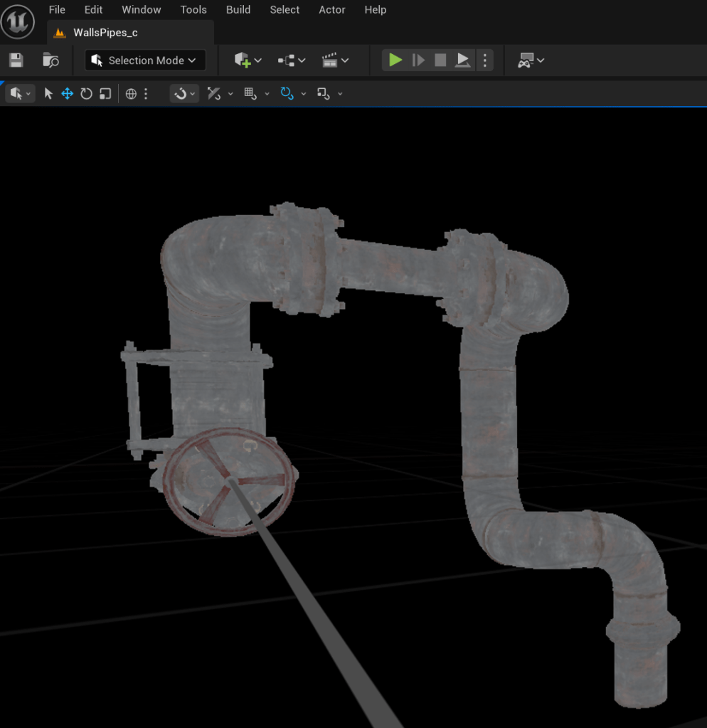Switch to the WallsPipes_c tab
707x728 pixels.
[105, 33]
